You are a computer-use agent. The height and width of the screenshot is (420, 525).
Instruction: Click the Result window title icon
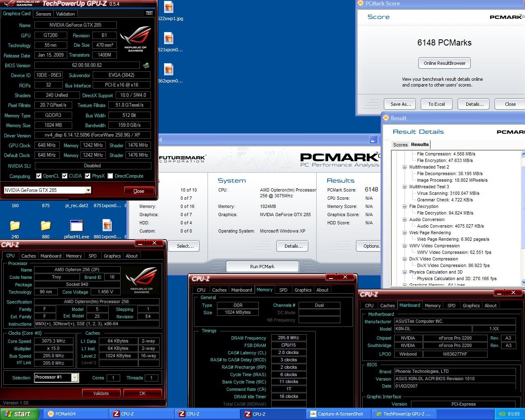[x=386, y=118]
